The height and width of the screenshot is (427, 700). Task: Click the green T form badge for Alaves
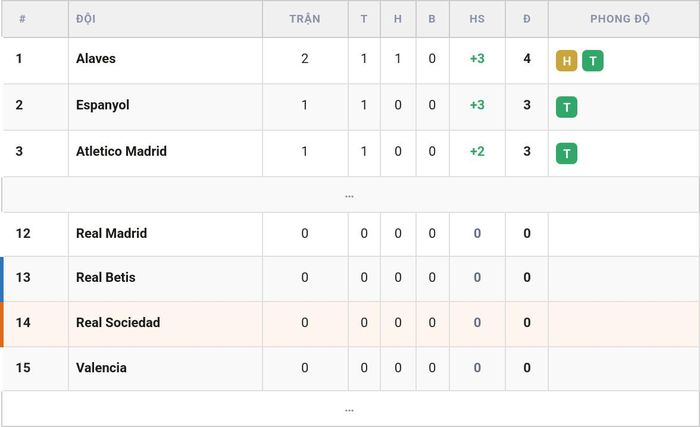[x=593, y=61]
